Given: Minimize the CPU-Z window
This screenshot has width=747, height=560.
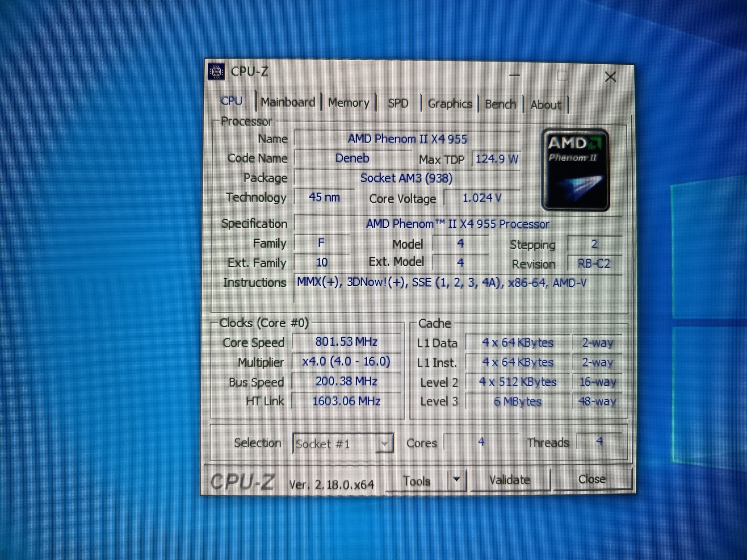Looking at the screenshot, I should [x=515, y=75].
